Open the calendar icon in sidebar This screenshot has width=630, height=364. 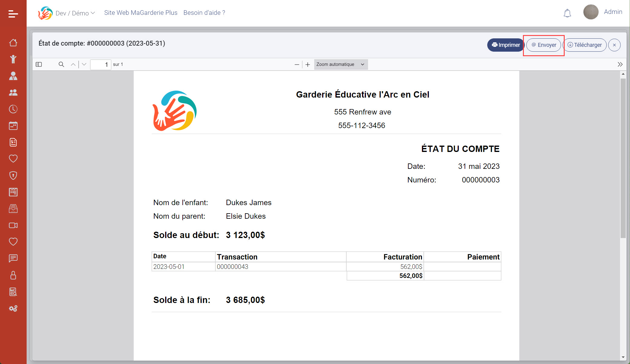[x=13, y=126]
